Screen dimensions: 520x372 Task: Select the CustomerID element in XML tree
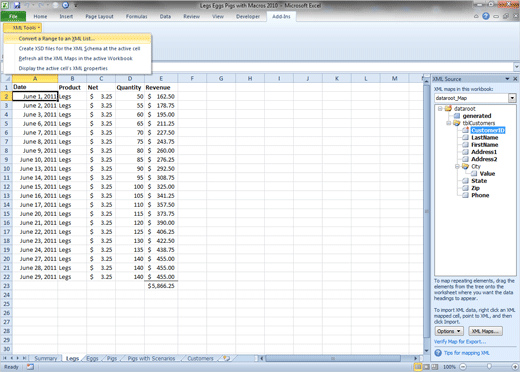488,130
